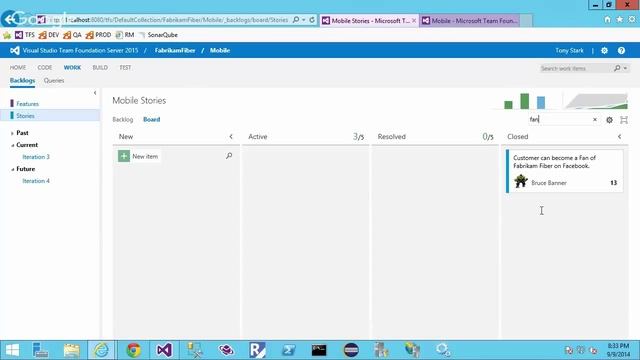Open Iteration 4
The width and height of the screenshot is (640, 360).
[x=36, y=181]
